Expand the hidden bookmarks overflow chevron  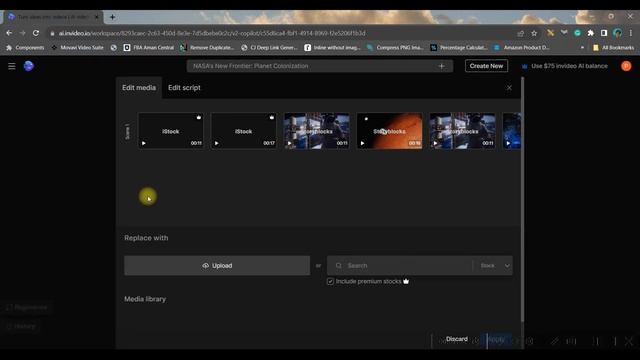pos(582,48)
